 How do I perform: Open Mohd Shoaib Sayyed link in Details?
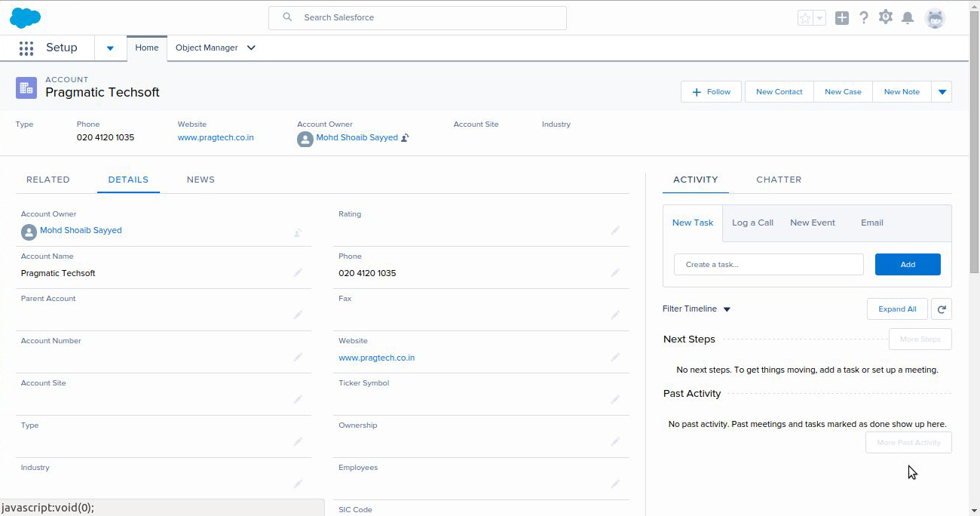81,231
